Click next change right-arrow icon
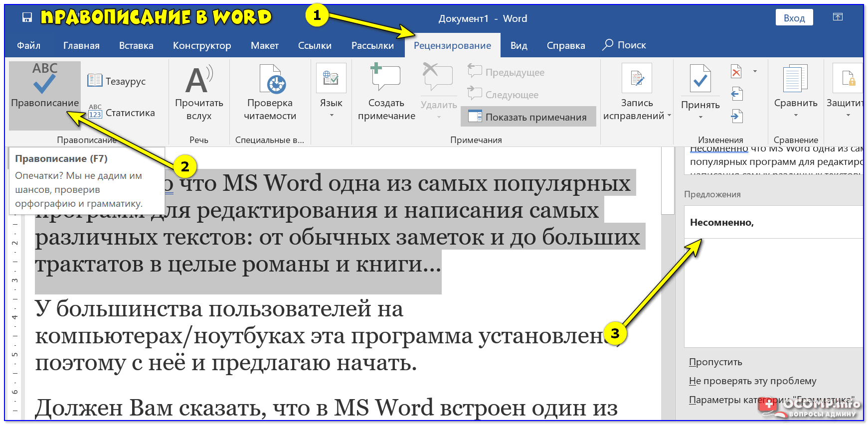The height and width of the screenshot is (425, 868). click(x=736, y=117)
